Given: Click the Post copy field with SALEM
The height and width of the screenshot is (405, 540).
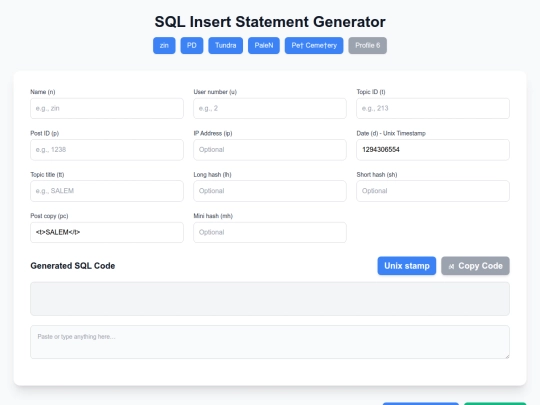Looking at the screenshot, I should tap(107, 232).
